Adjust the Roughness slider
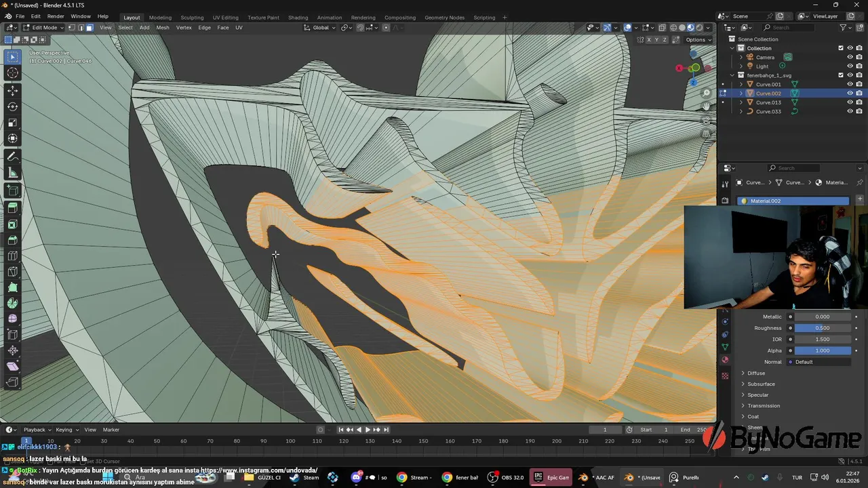Image resolution: width=868 pixels, height=488 pixels. point(823,328)
